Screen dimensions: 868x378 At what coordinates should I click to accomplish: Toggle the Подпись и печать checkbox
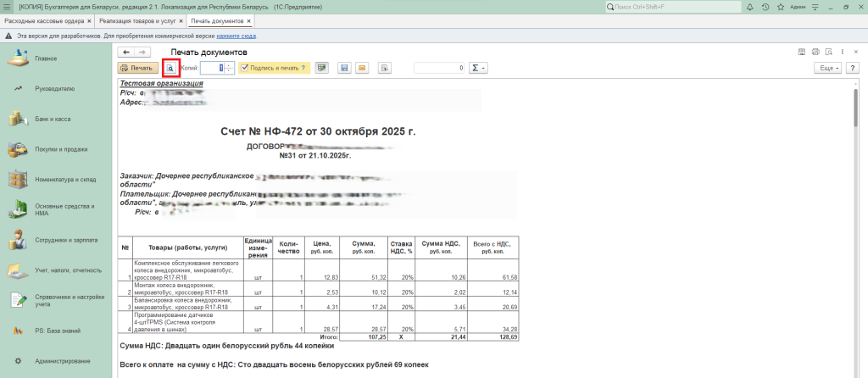(x=245, y=68)
